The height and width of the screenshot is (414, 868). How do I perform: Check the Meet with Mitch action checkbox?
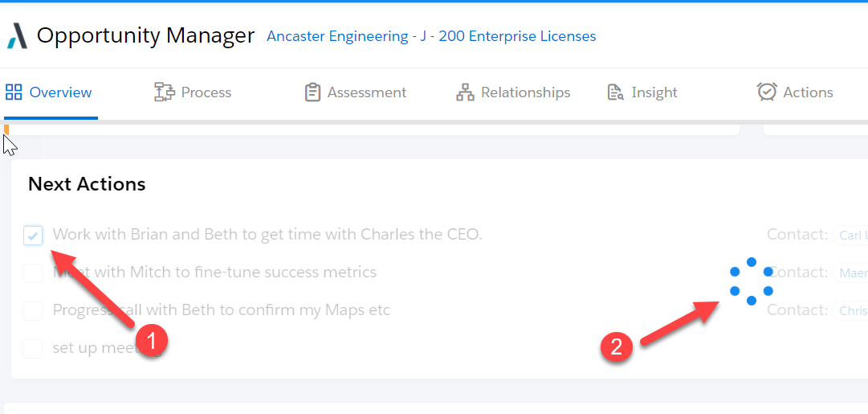point(33,273)
